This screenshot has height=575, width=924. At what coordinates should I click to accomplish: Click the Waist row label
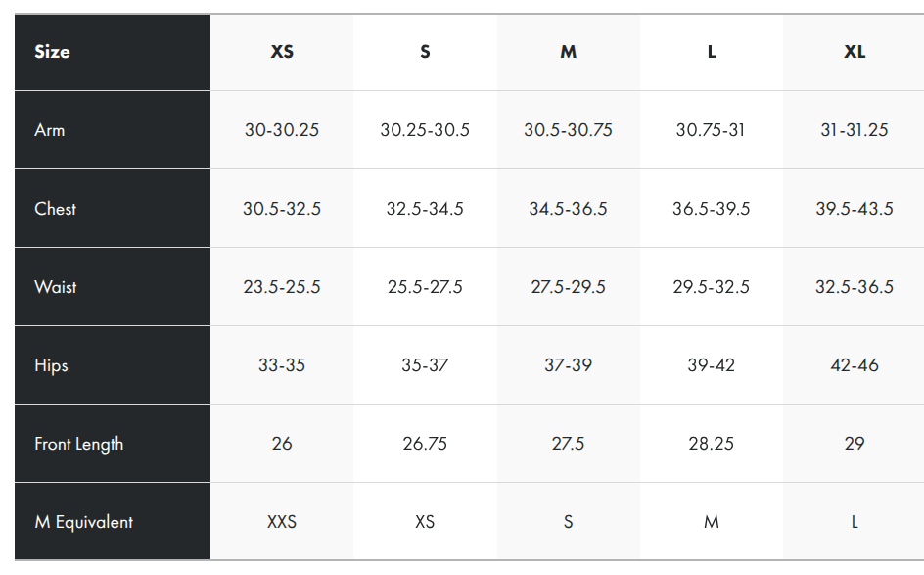pyautogui.click(x=56, y=287)
